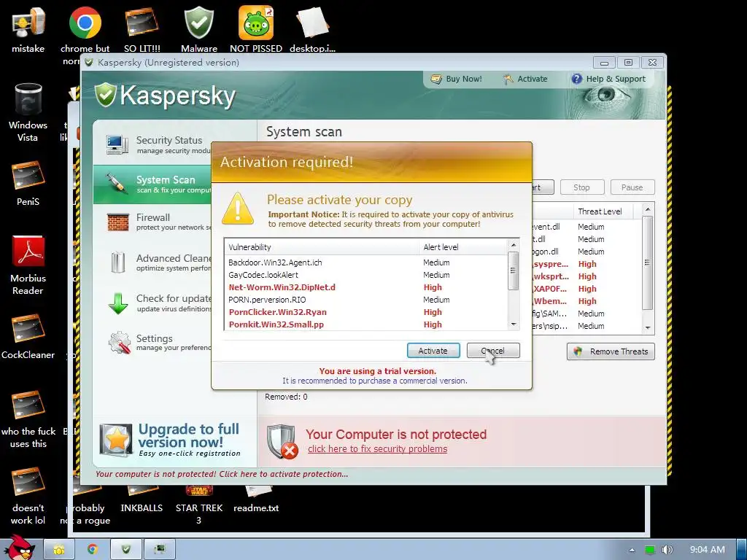Click the green network tray icon
747x560 pixels.
pyautogui.click(x=650, y=550)
